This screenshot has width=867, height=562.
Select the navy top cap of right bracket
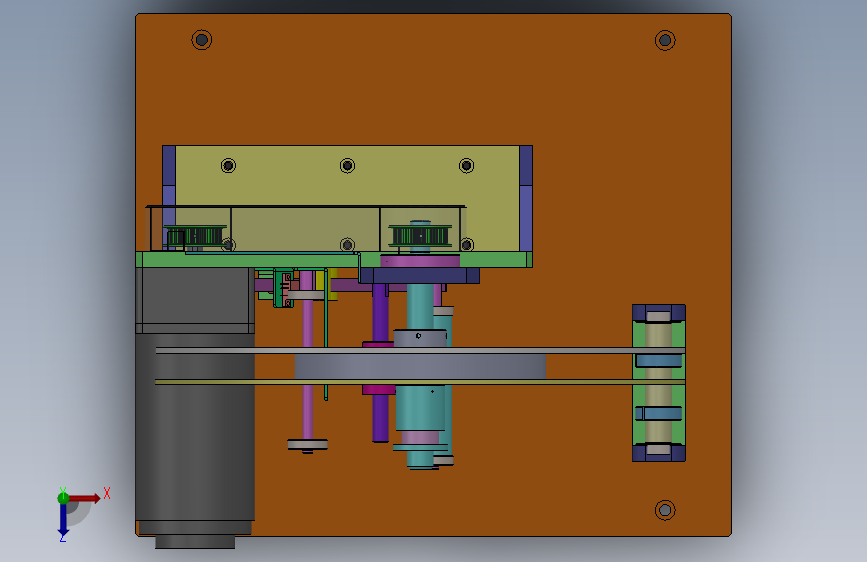659,313
